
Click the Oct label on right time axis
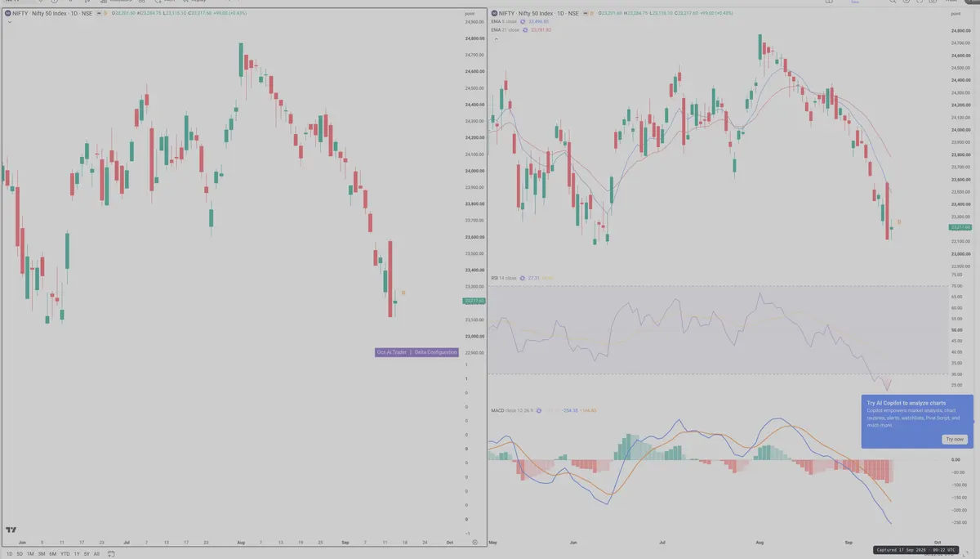tap(937, 543)
